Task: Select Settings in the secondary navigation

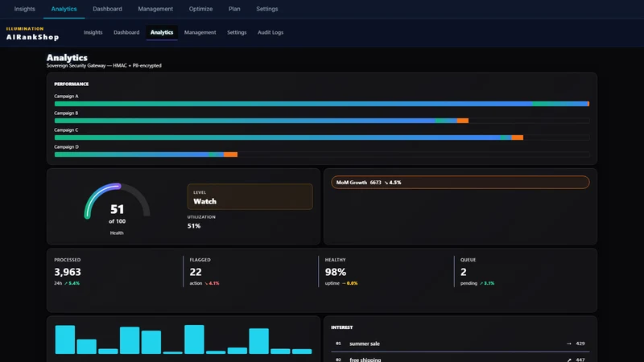Action: pos(237,32)
